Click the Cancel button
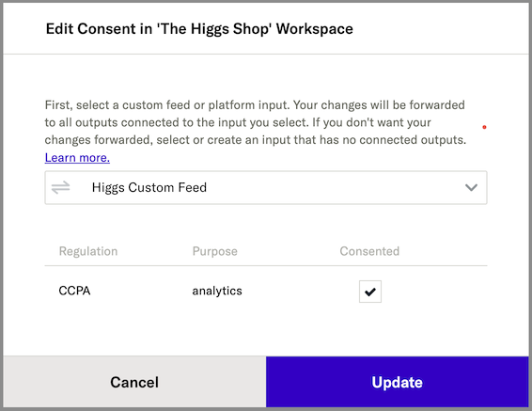The height and width of the screenshot is (411, 532). [134, 382]
